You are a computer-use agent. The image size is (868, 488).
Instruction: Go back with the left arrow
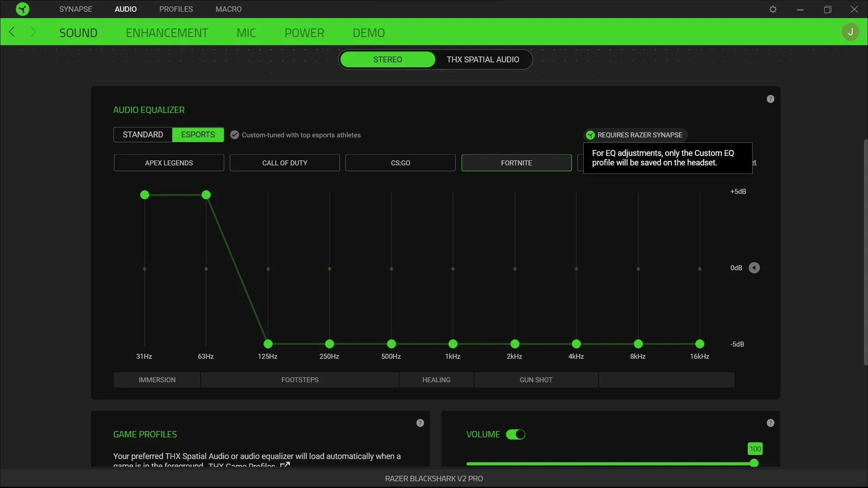(12, 32)
